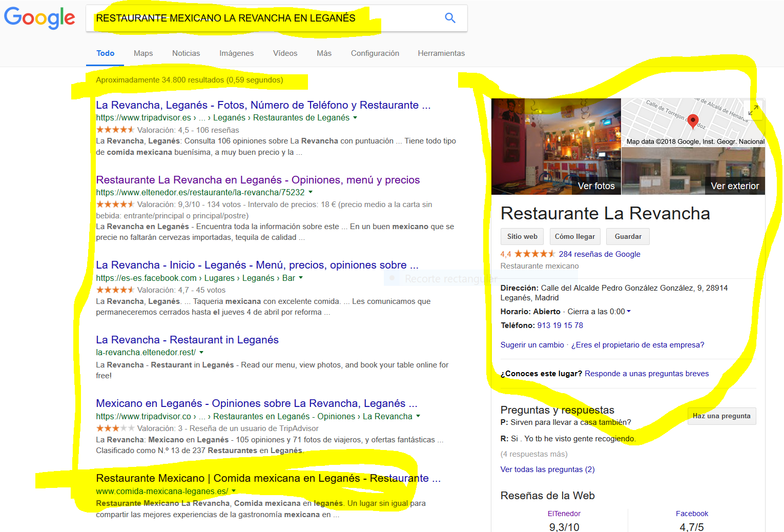This screenshot has width=784, height=532.
Task: Open Ver exterior street view thumbnail
Action: 693,171
